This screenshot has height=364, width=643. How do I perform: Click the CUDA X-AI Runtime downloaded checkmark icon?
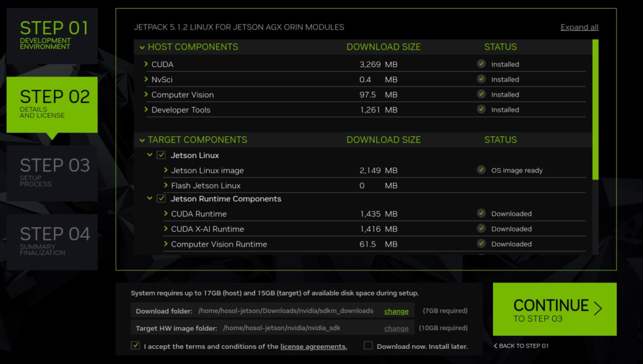click(x=481, y=228)
